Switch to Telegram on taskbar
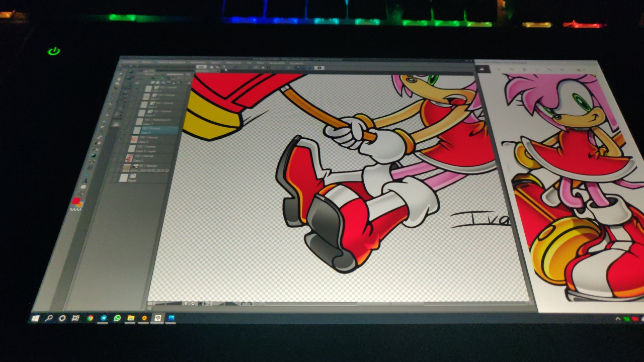The width and height of the screenshot is (644, 362). coord(104,318)
